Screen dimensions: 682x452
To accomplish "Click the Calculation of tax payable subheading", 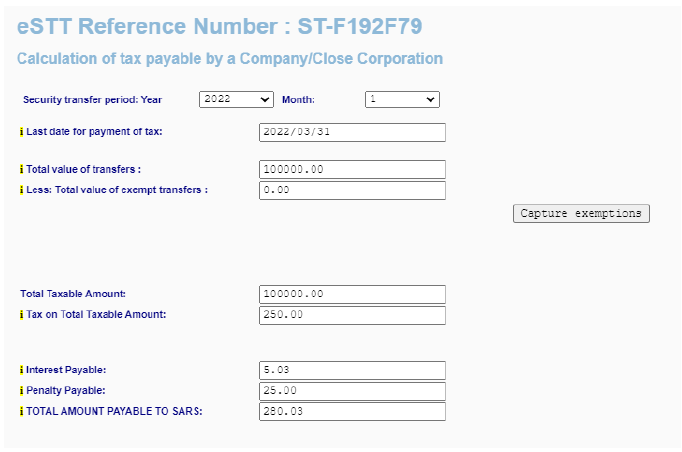I will point(230,59).
